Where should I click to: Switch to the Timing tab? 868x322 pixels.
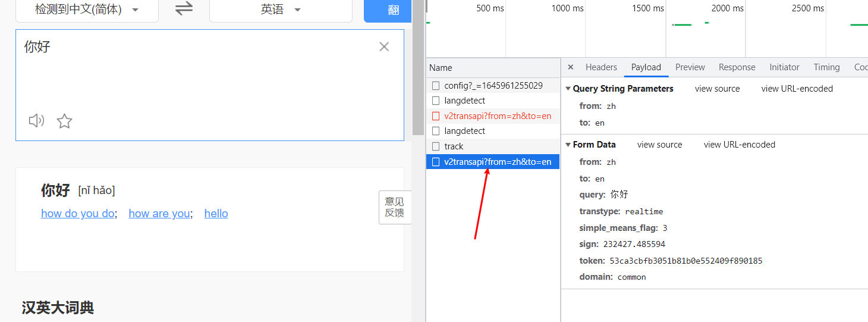click(826, 67)
